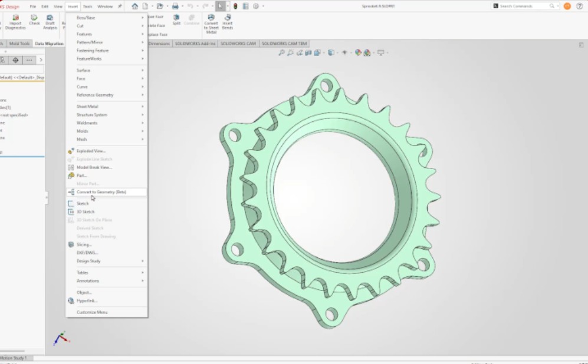Pin the menu bar with pushpin icon
Viewport: 588px width, 364px height.
[x=120, y=6]
